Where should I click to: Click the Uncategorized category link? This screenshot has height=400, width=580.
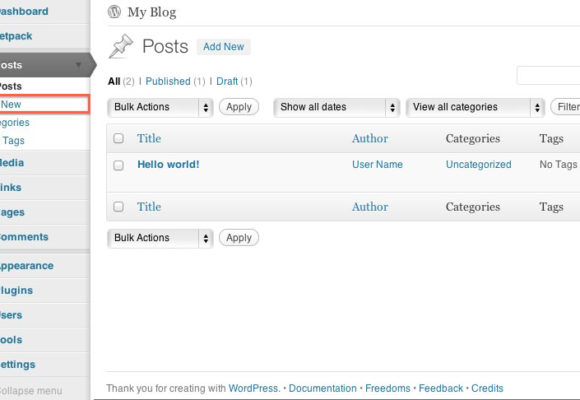point(479,164)
